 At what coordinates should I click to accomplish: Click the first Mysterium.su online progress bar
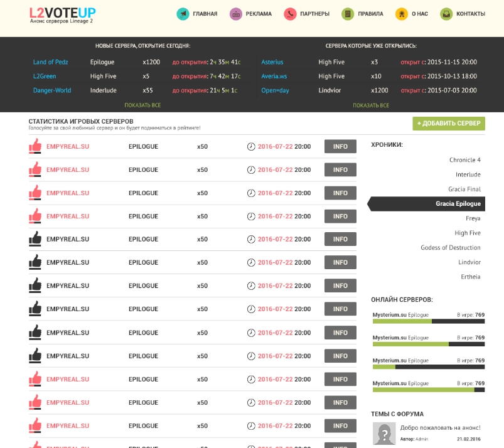click(x=428, y=321)
